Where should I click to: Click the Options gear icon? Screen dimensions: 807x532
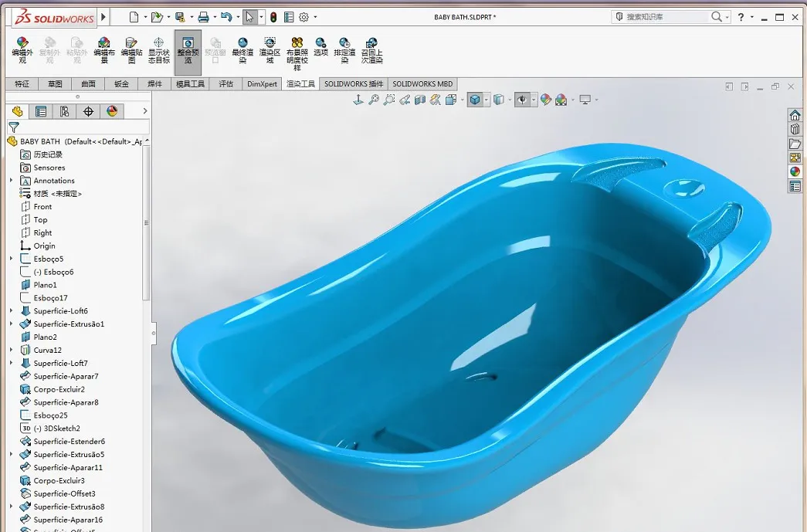click(303, 17)
